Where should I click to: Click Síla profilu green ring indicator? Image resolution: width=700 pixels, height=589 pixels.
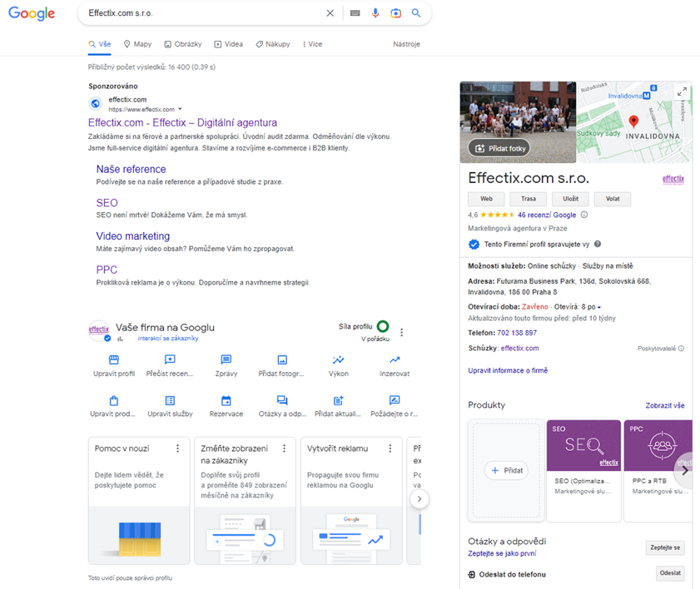[x=383, y=326]
